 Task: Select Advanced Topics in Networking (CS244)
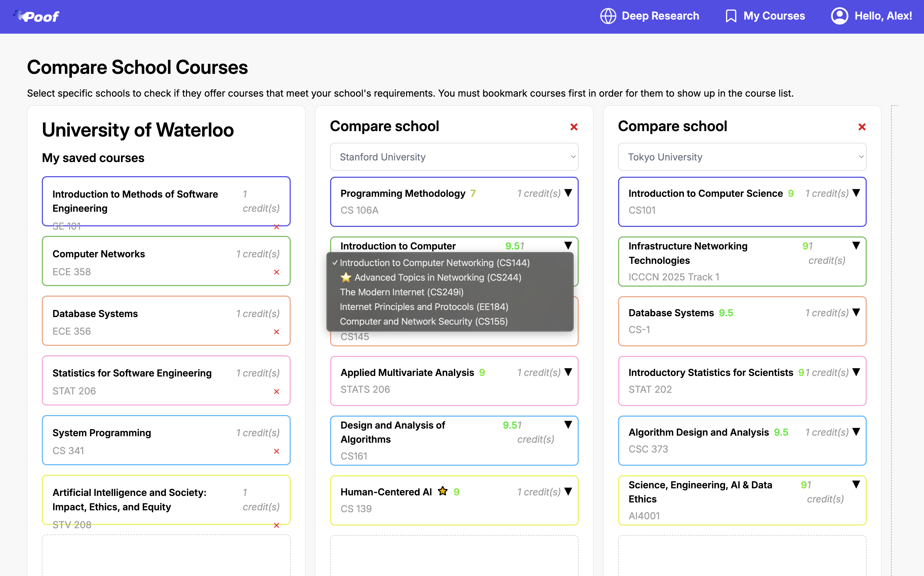[x=438, y=277]
